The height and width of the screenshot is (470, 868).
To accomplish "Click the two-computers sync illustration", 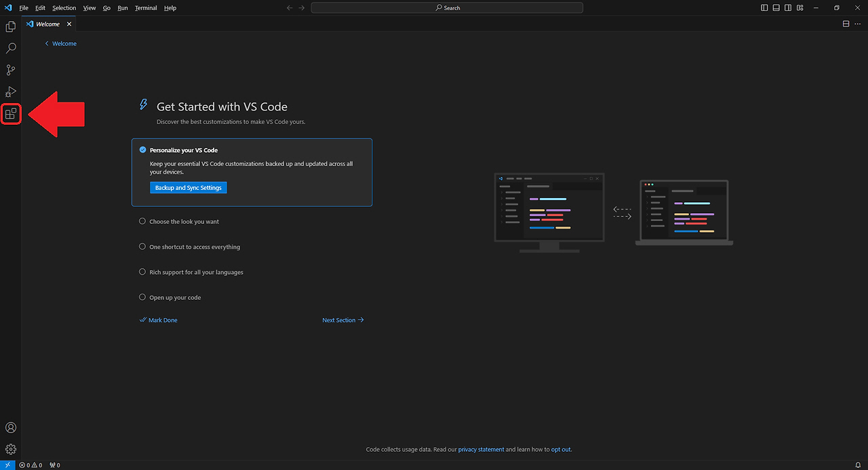I will (x=614, y=213).
